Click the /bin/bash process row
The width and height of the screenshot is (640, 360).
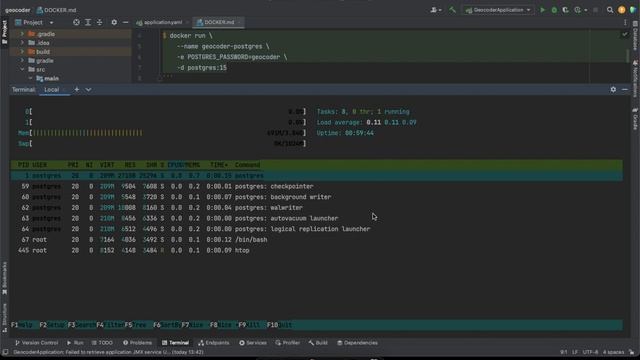coord(316,240)
